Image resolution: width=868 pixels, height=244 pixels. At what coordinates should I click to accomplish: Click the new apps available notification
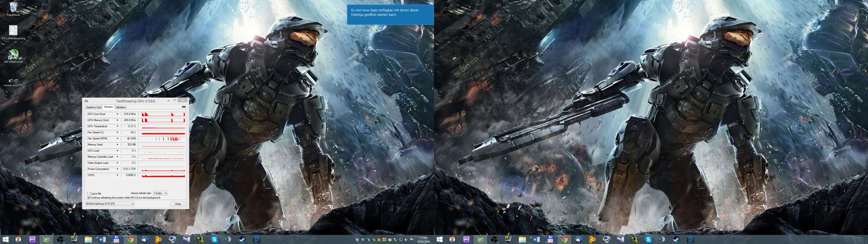tap(390, 14)
